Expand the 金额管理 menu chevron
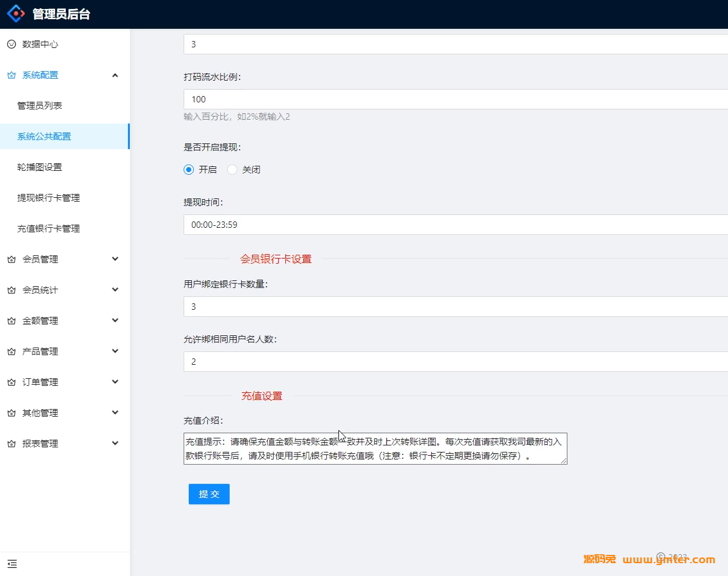The width and height of the screenshot is (728, 576). (x=115, y=320)
